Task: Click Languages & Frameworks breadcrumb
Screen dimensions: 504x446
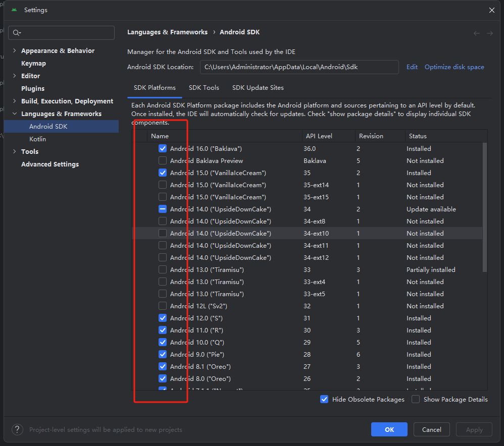Action: coord(168,32)
